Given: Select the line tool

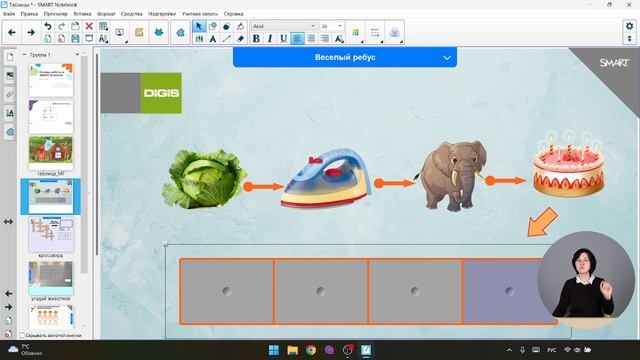Looking at the screenshot, I should (227, 39).
